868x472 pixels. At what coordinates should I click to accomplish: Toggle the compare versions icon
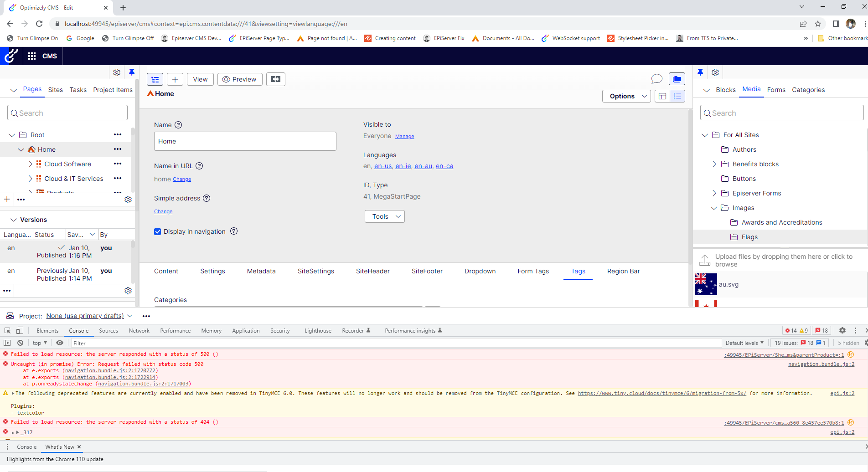pyautogui.click(x=276, y=79)
